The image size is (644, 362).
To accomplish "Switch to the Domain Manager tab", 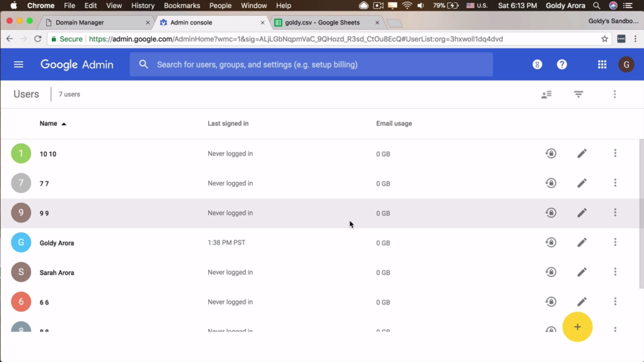I will pyautogui.click(x=95, y=22).
